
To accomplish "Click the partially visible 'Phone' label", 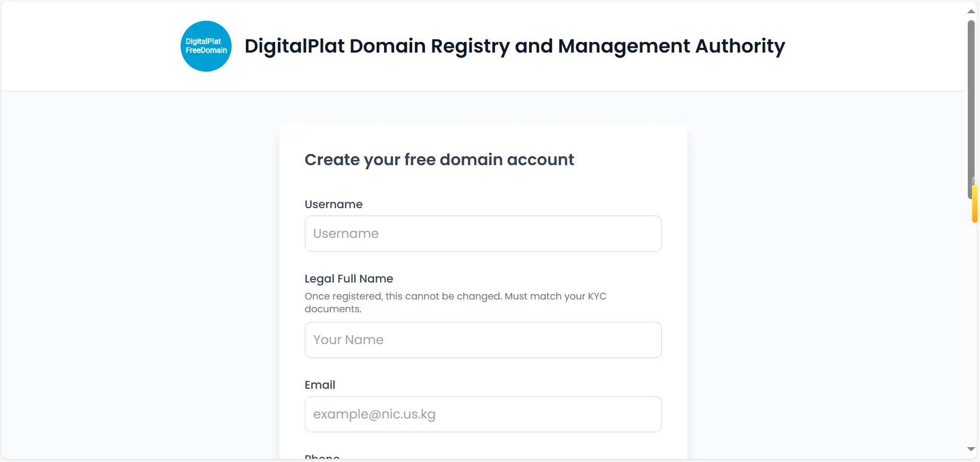I will click(322, 456).
